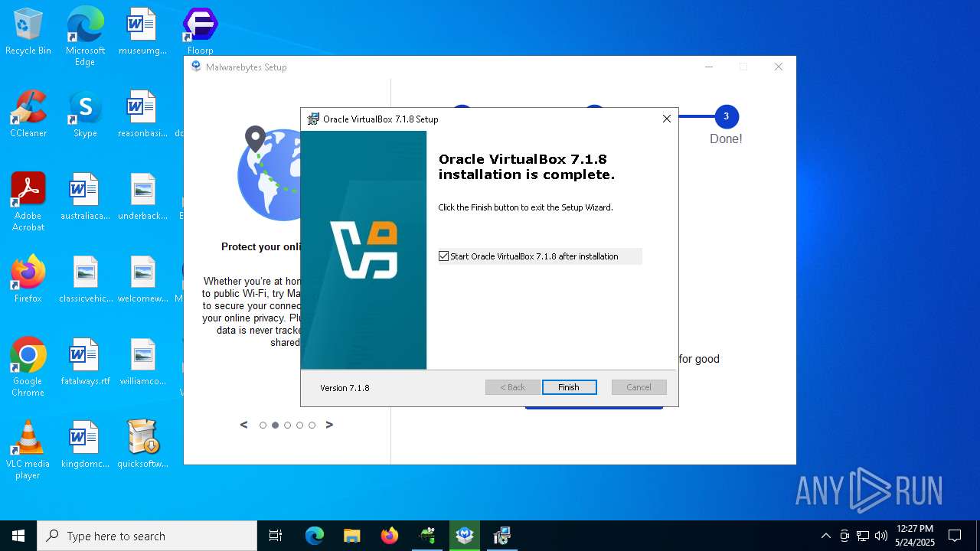Image resolution: width=980 pixels, height=551 pixels.
Task: Open Task View on taskbar
Action: tap(276, 536)
